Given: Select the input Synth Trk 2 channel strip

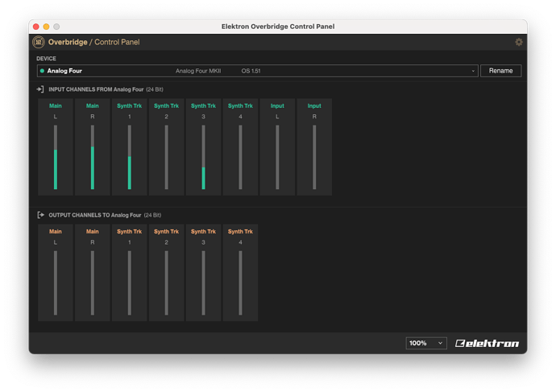Looking at the screenshot, I should click(166, 147).
